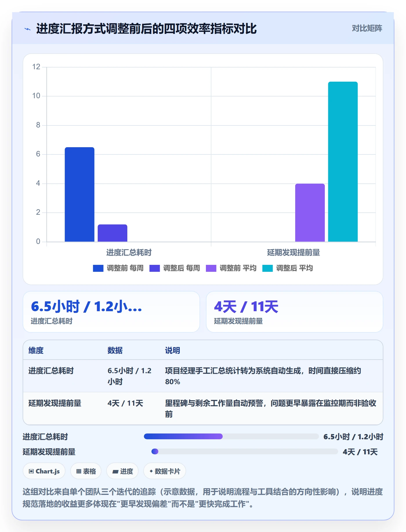Click the 说明 column header
The width and height of the screenshot is (406, 532).
173,350
